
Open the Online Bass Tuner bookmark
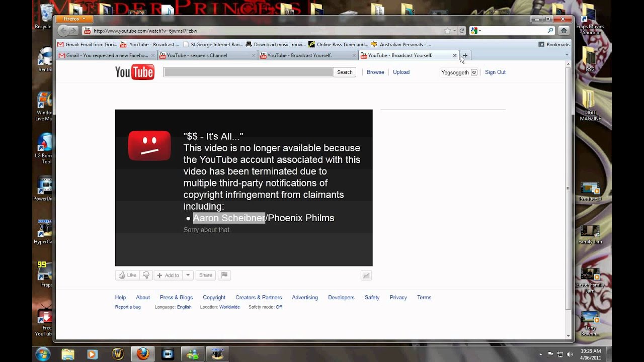[x=338, y=44]
